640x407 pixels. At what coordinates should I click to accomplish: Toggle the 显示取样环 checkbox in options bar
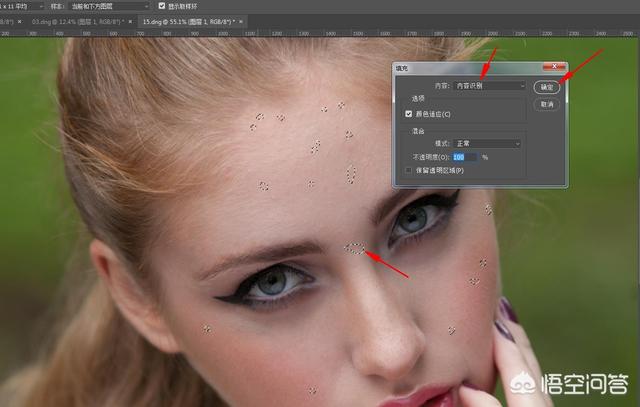[162, 6]
